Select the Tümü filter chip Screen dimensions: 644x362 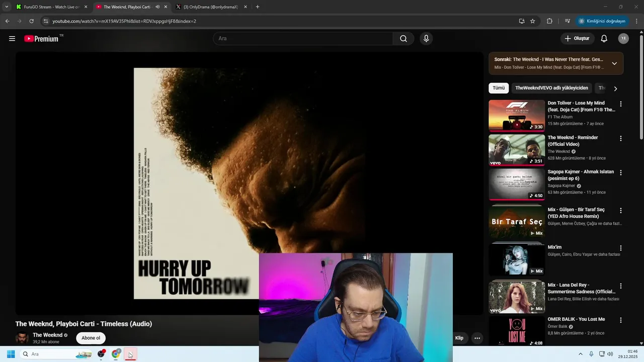click(499, 88)
